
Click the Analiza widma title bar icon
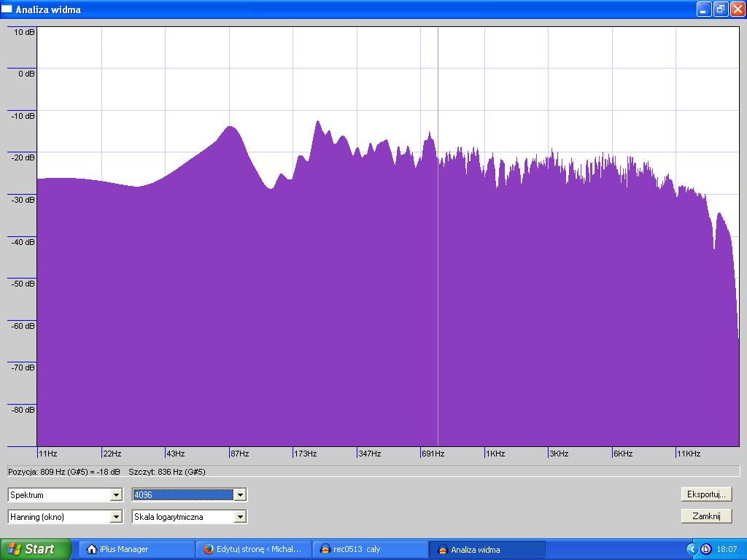point(7,9)
